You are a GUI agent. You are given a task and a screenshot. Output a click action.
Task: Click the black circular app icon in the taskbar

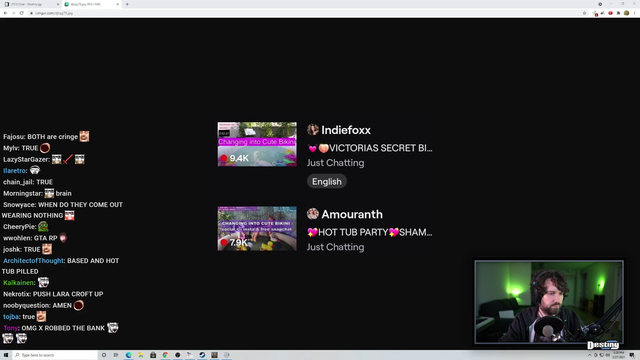click(178, 355)
